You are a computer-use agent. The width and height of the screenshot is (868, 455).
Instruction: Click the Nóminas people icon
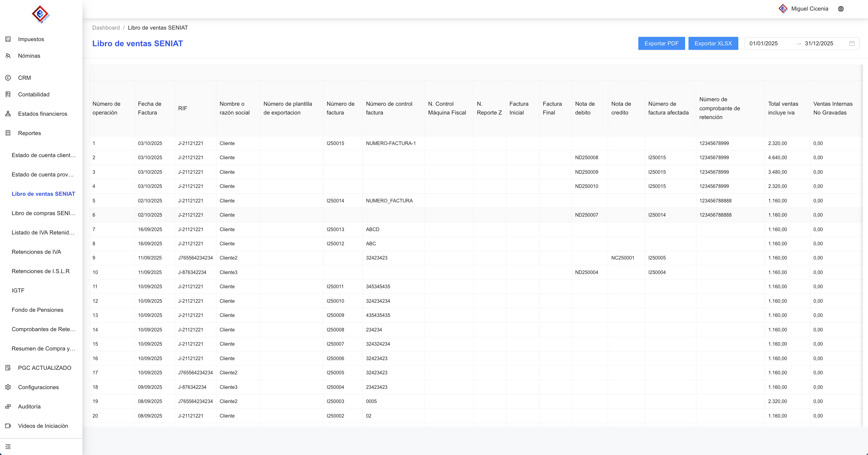tap(8, 56)
